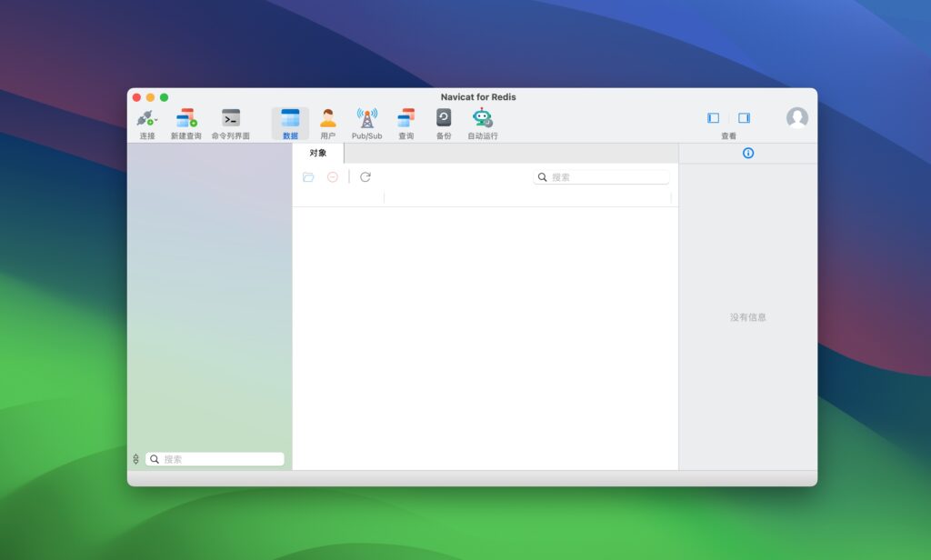Toggle the right information pane visibility
Screen dimensions: 931x560
(745, 117)
